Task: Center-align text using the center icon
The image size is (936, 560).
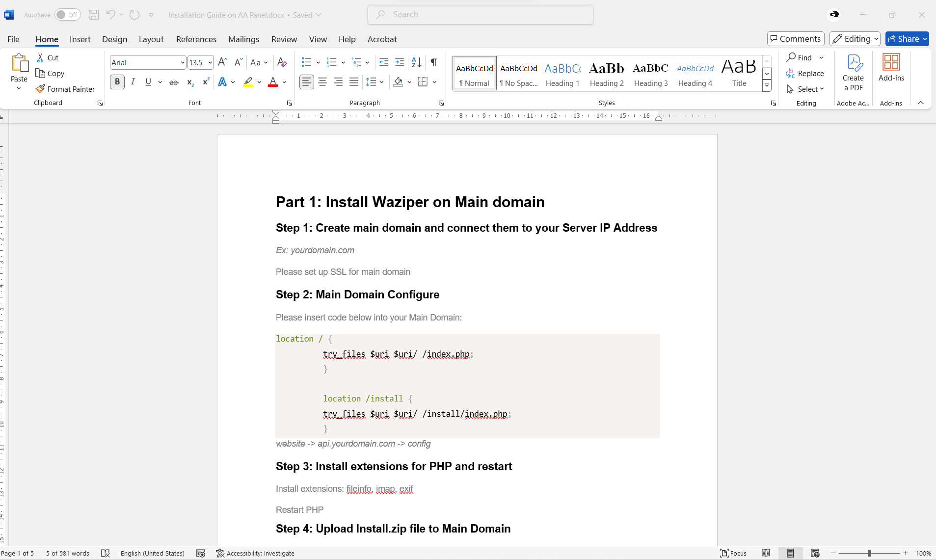Action: 322,82
